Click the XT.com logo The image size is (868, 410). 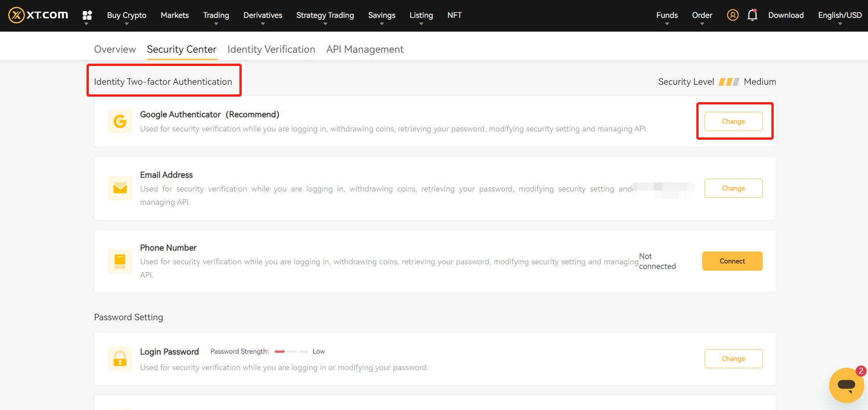38,15
